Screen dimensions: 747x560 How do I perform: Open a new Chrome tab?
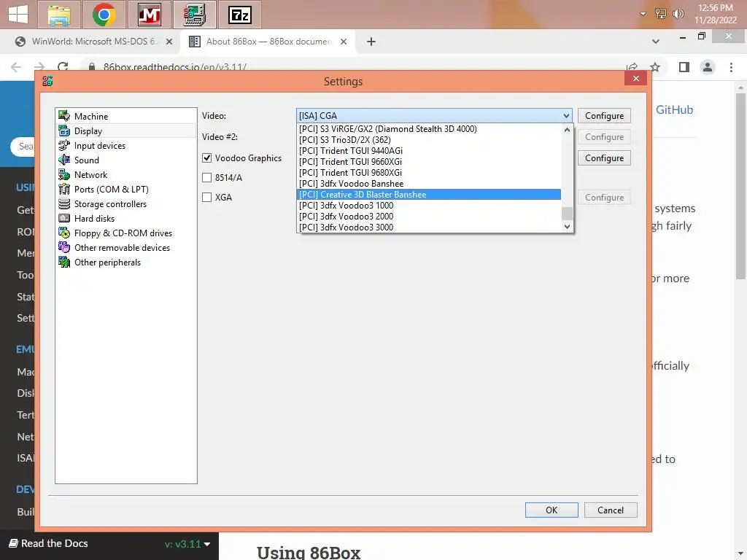[371, 42]
